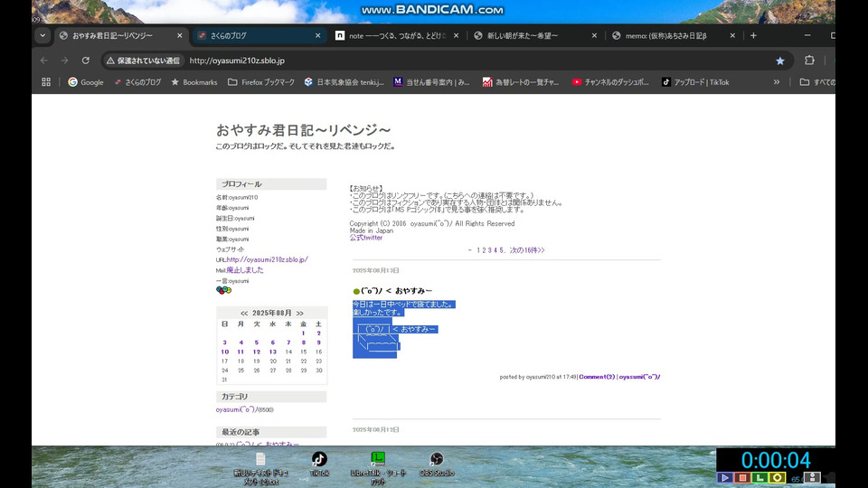This screenshot has height=488, width=868.
Task: Open the oyasumi category link in the sidebar
Action: pos(237,409)
